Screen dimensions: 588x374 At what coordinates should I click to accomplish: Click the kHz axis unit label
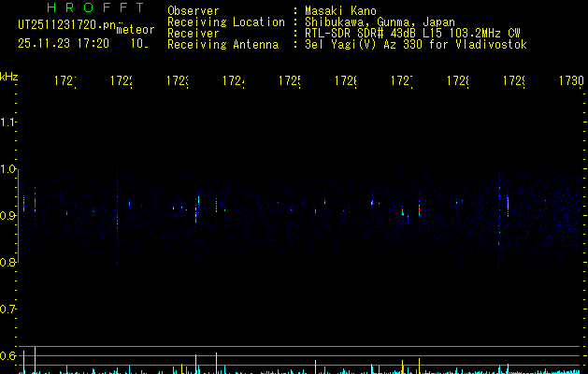[x=9, y=77]
